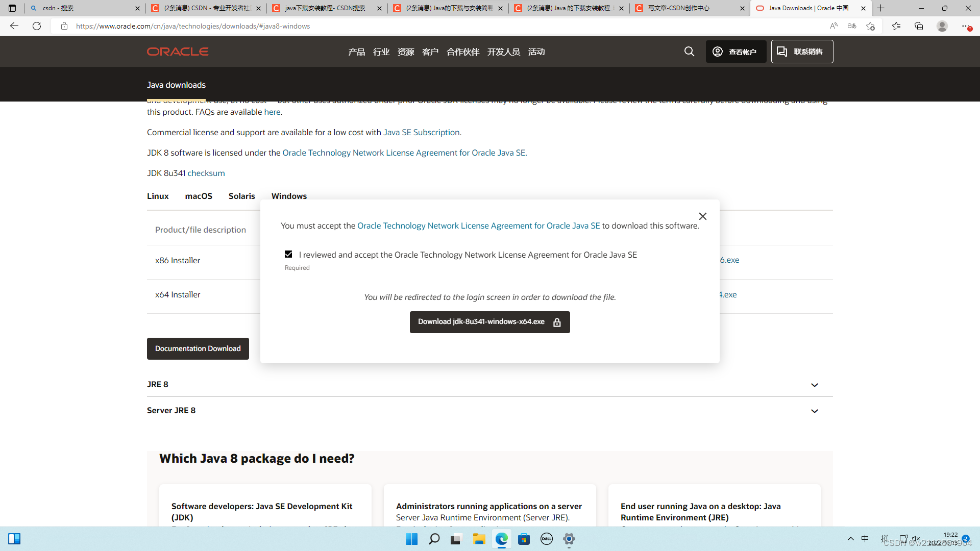Show hidden system tray icons
Viewport: 980px width, 551px height.
coord(851,539)
